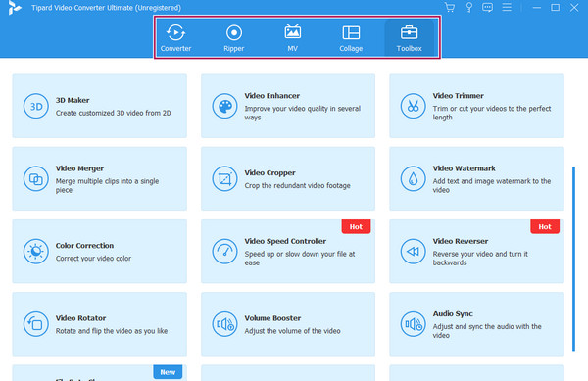The image size is (588, 381).
Task: Launch Video Cropper title text
Action: (269, 172)
